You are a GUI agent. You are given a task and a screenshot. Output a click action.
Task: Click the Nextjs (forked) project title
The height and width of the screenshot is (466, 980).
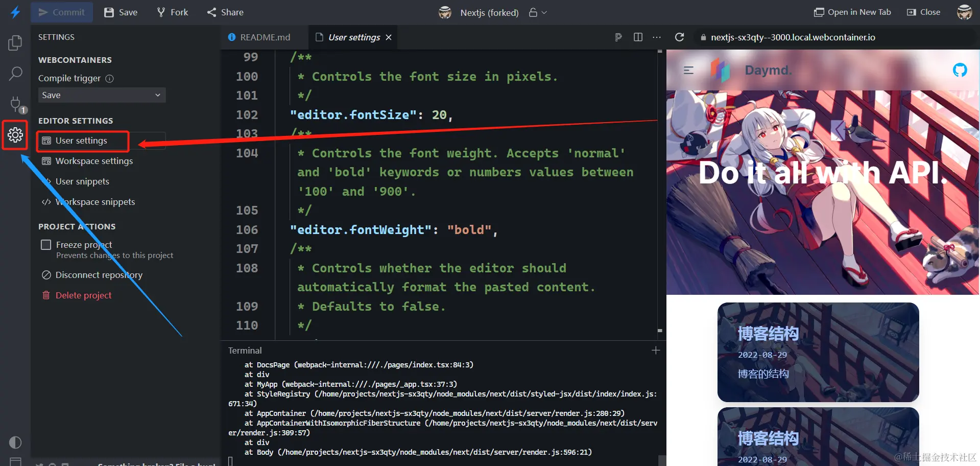click(x=489, y=12)
